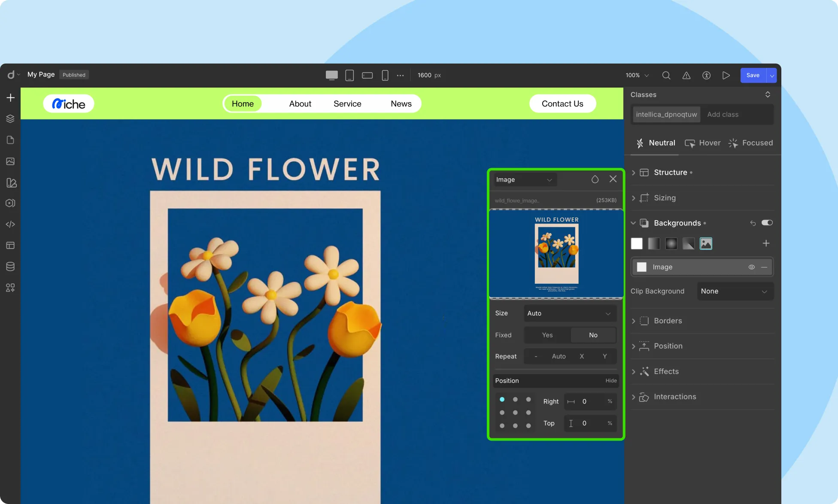Close the Image background popup

[613, 179]
